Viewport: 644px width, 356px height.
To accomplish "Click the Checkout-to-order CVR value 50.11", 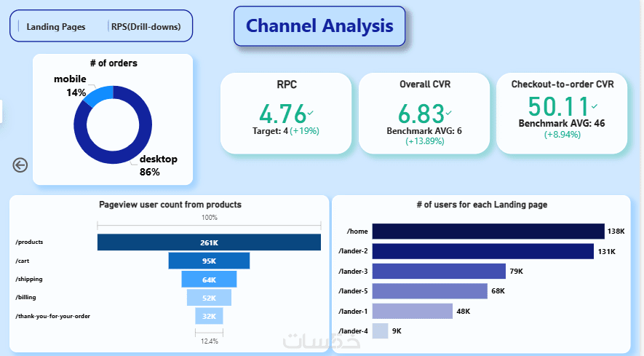I will (x=559, y=106).
